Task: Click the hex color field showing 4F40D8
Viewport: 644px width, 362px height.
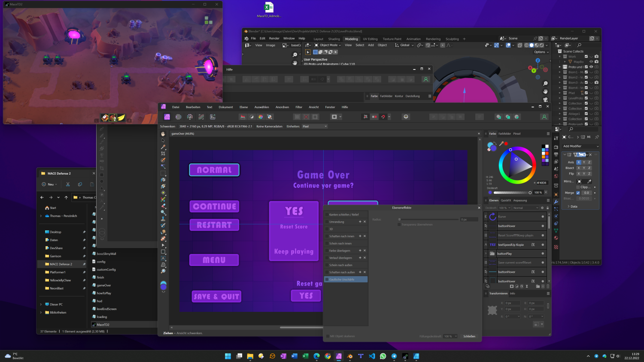Action: pyautogui.click(x=542, y=183)
